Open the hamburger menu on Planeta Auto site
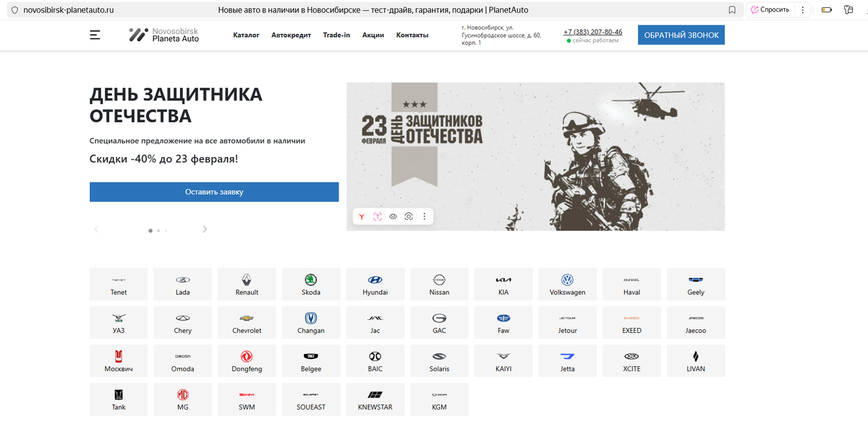 95,35
